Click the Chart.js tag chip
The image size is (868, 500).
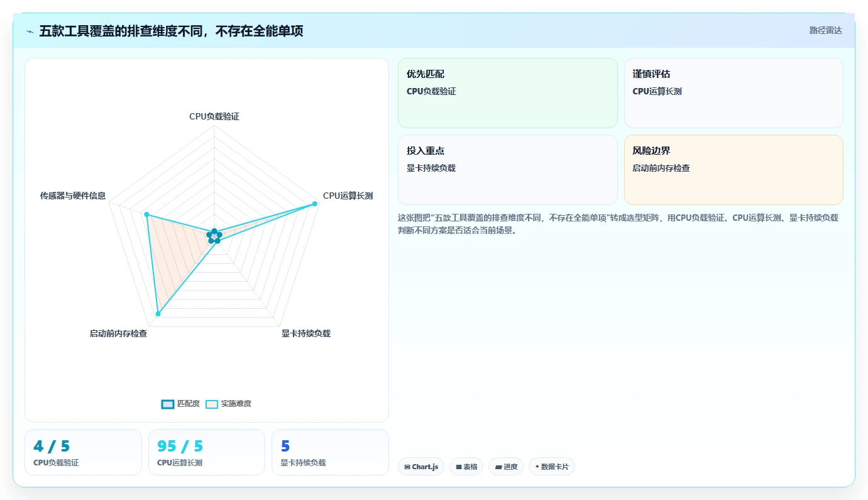click(421, 467)
